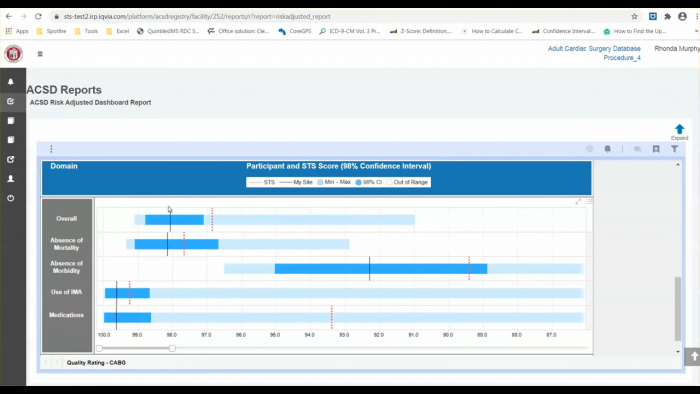Click the scroll-to-top arrow button

point(693,357)
